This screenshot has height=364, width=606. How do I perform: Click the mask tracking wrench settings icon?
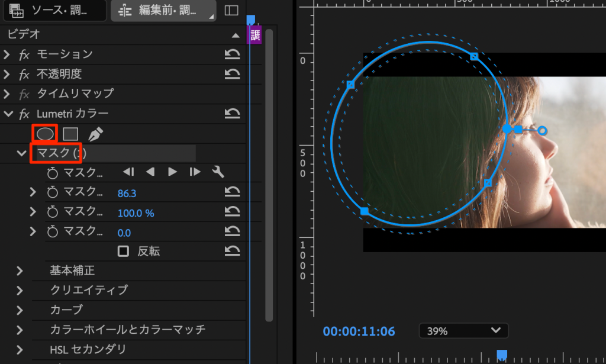coord(217,172)
